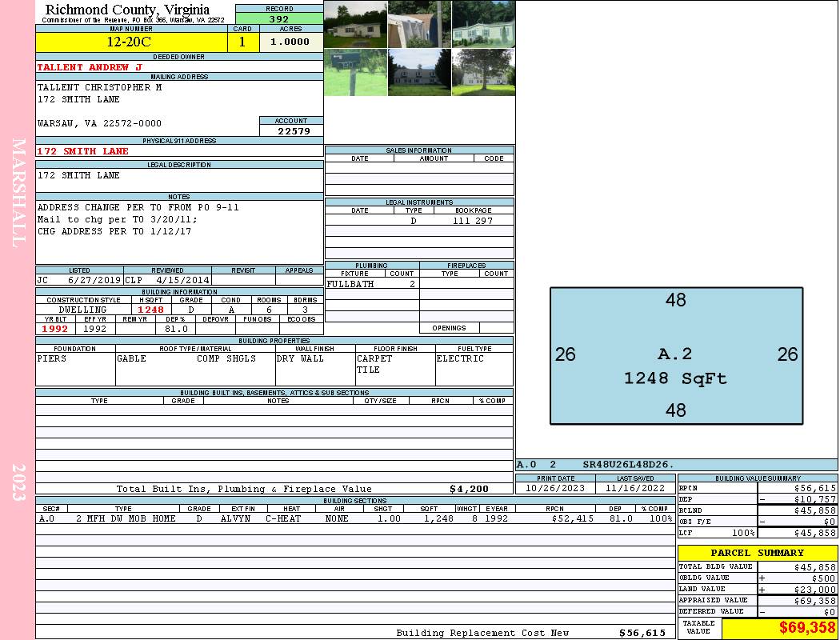Image resolution: width=840 pixels, height=640 pixels.
Task: Click the yellow Parcel Summary header
Action: click(757, 553)
